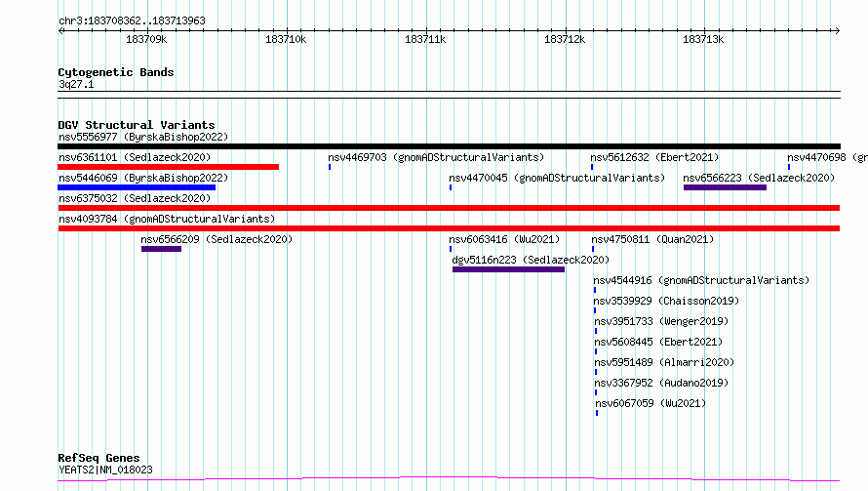
Task: Click the nsv5608445 (Ebert2021) label
Action: tap(658, 342)
